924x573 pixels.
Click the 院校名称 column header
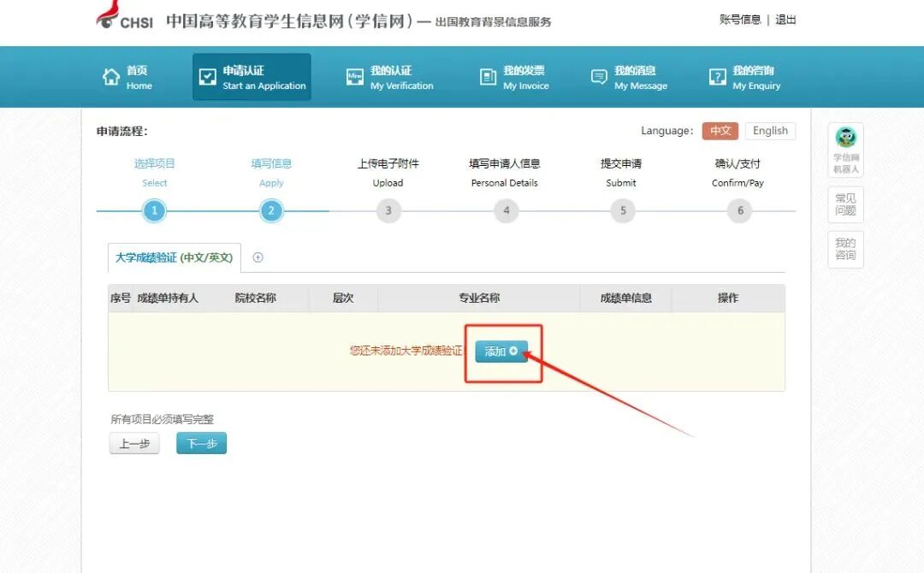point(255,298)
